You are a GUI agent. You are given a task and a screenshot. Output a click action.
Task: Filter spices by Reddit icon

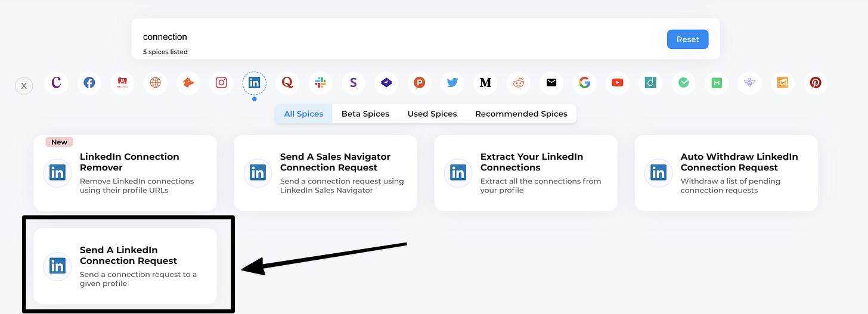(x=519, y=83)
